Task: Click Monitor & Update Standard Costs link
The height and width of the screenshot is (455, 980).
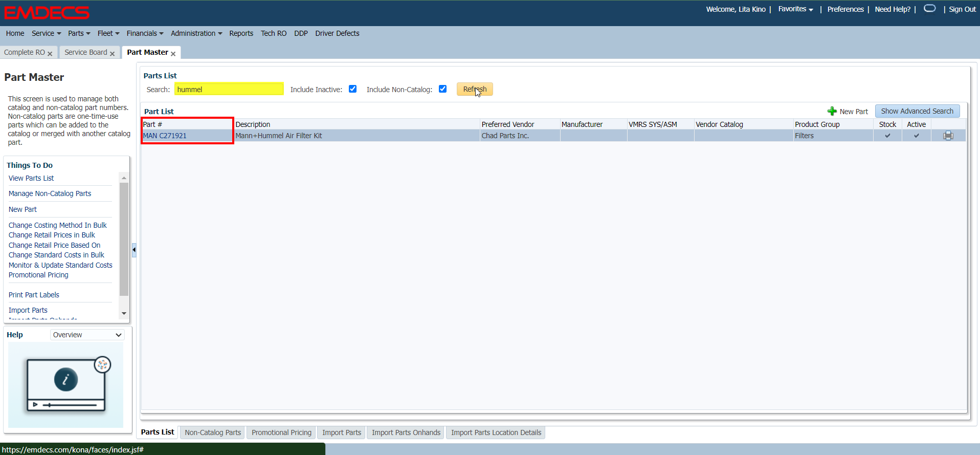Action: point(60,265)
